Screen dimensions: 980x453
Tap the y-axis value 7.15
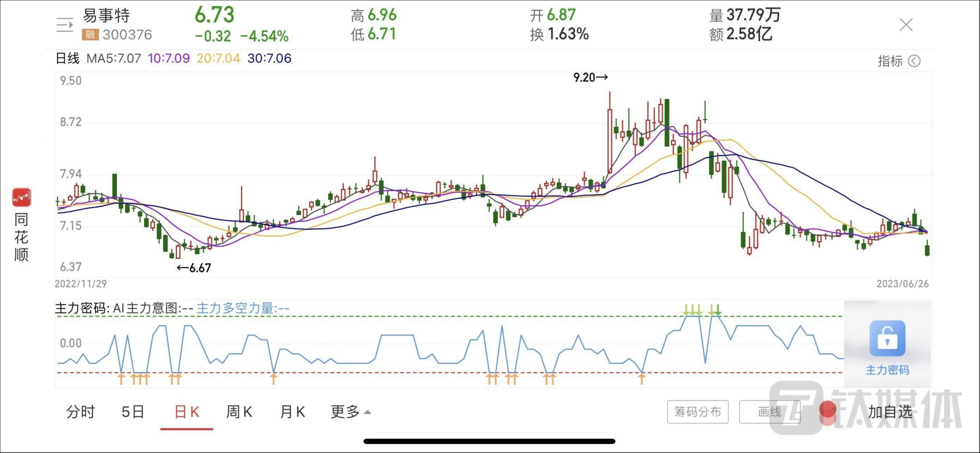pos(71,226)
